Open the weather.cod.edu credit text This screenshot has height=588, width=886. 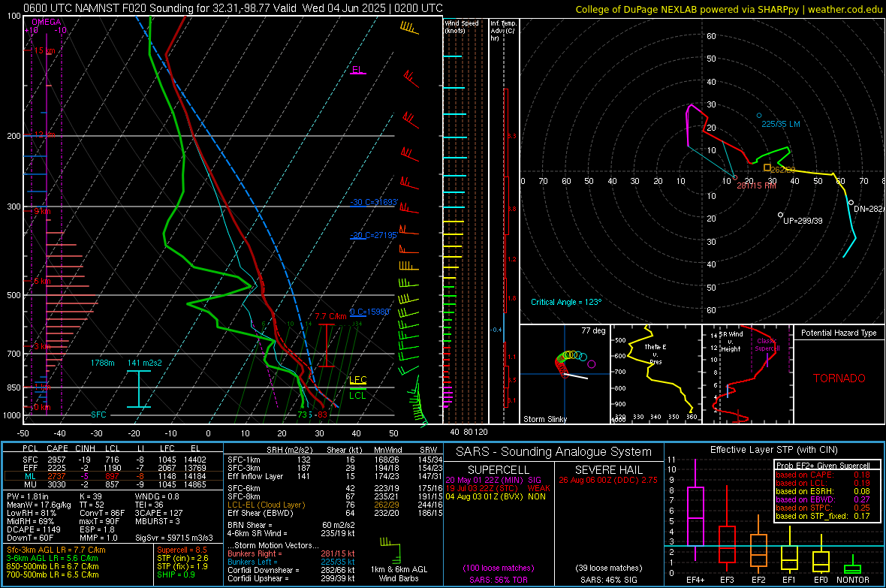coord(845,9)
